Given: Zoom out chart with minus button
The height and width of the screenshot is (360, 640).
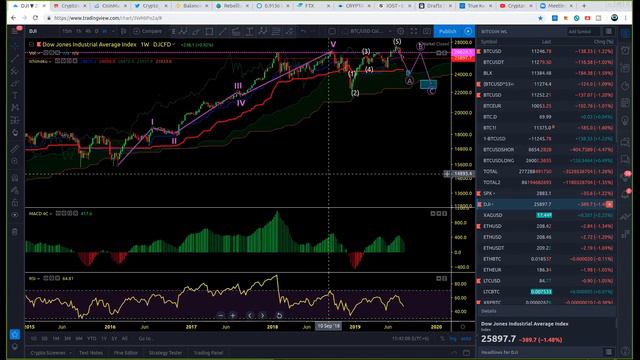Looking at the screenshot, I should pyautogui.click(x=220, y=316).
